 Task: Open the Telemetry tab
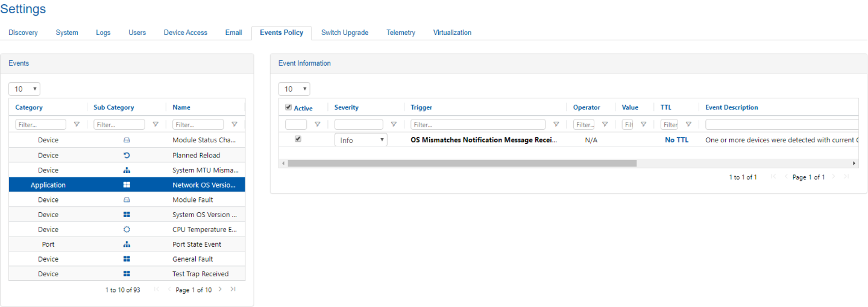point(400,33)
